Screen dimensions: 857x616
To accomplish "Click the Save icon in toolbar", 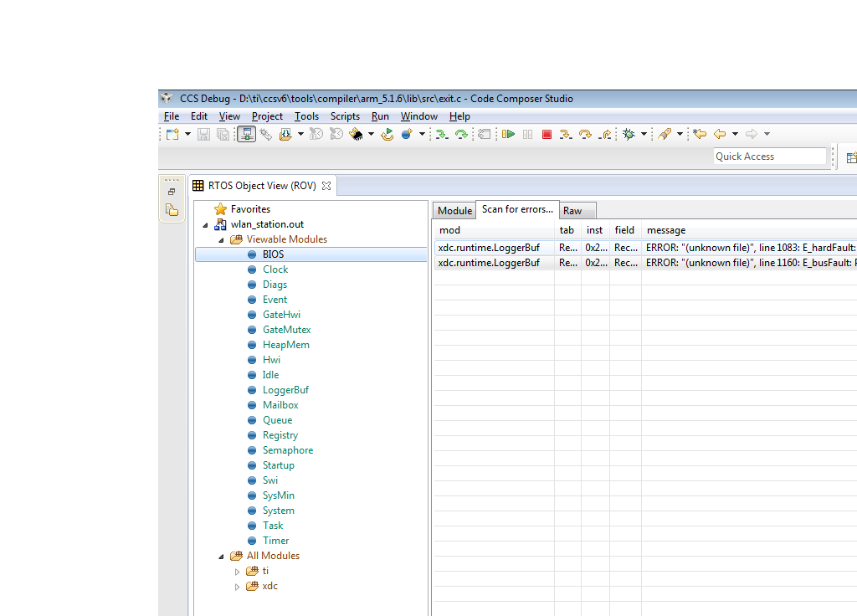I will tap(203, 134).
